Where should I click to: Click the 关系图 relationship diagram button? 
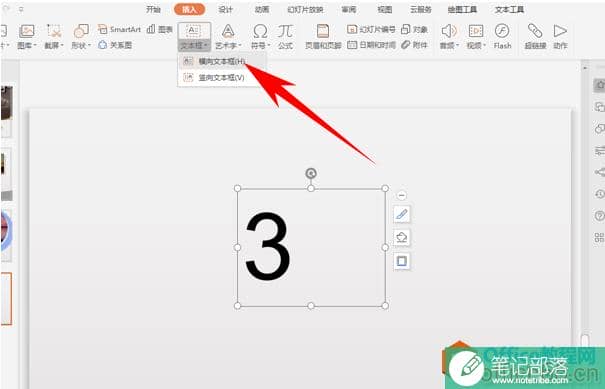(115, 45)
